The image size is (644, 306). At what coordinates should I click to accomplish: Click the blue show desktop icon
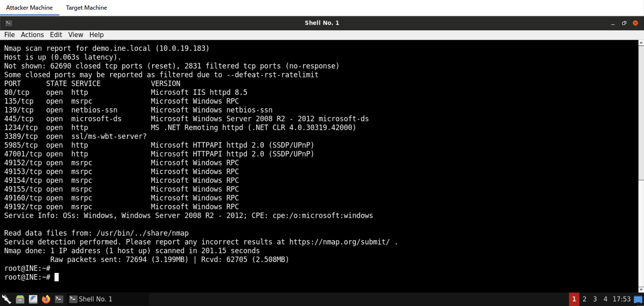click(x=638, y=299)
